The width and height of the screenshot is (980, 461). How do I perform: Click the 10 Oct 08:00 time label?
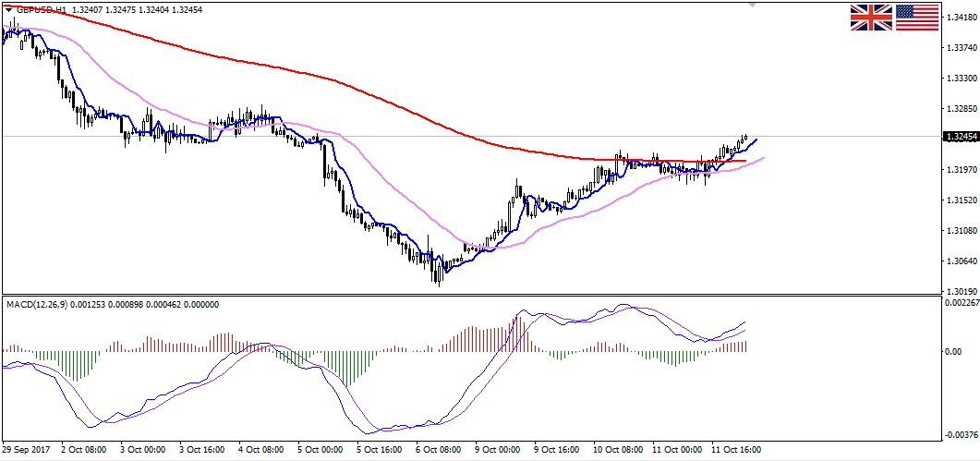click(x=618, y=449)
